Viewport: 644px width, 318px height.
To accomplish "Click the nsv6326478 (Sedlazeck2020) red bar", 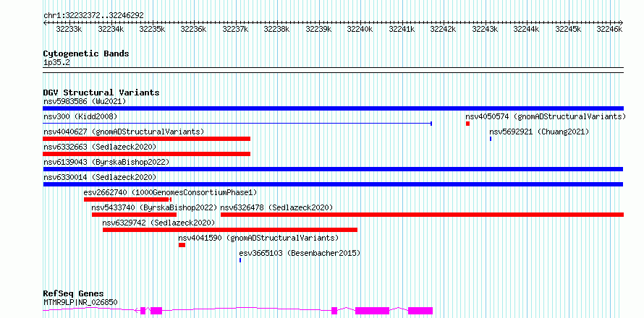I will pyautogui.click(x=422, y=215).
